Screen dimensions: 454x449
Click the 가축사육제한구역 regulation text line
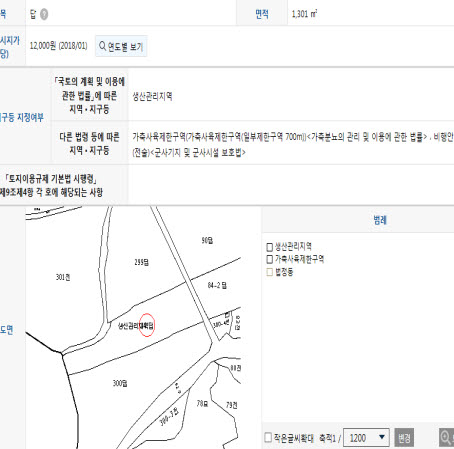(x=293, y=137)
